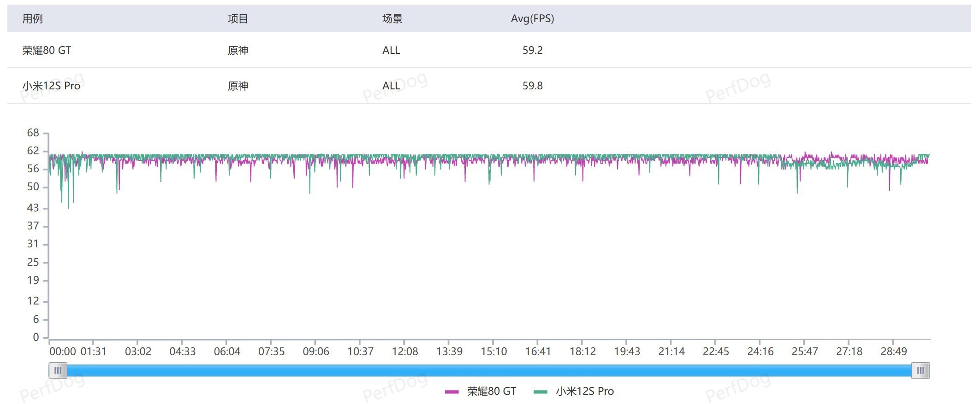Click the 12:08 time axis label
The height and width of the screenshot is (404, 980).
(405, 352)
